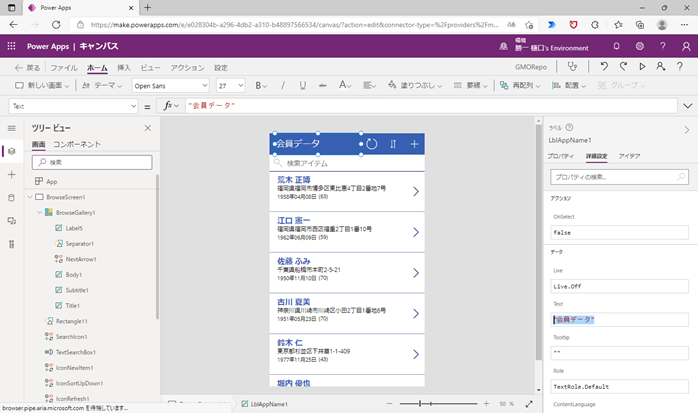Select NextArrow1 in the tree
Viewport: 698px width, 413px height.
pos(81,259)
